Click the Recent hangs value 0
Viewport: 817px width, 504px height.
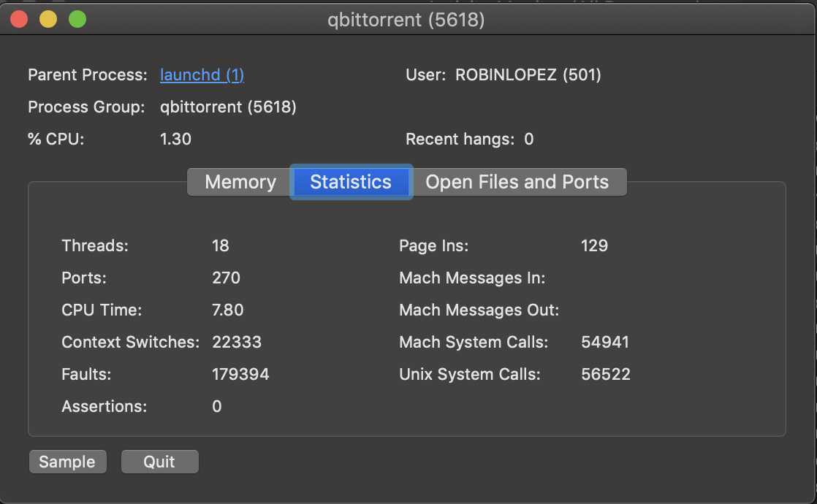tap(529, 140)
